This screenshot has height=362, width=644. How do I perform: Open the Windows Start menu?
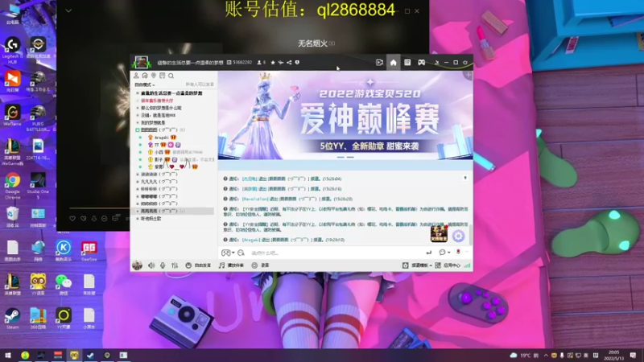click(x=8, y=355)
